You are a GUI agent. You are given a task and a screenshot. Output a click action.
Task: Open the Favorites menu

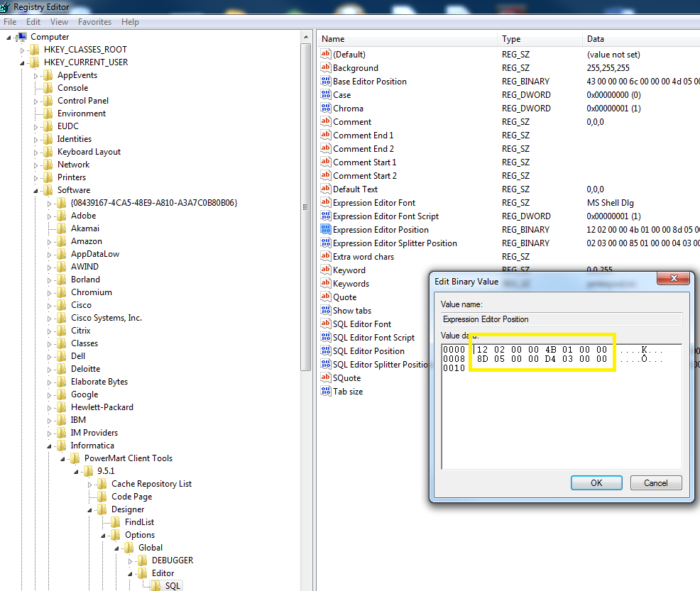[x=94, y=21]
